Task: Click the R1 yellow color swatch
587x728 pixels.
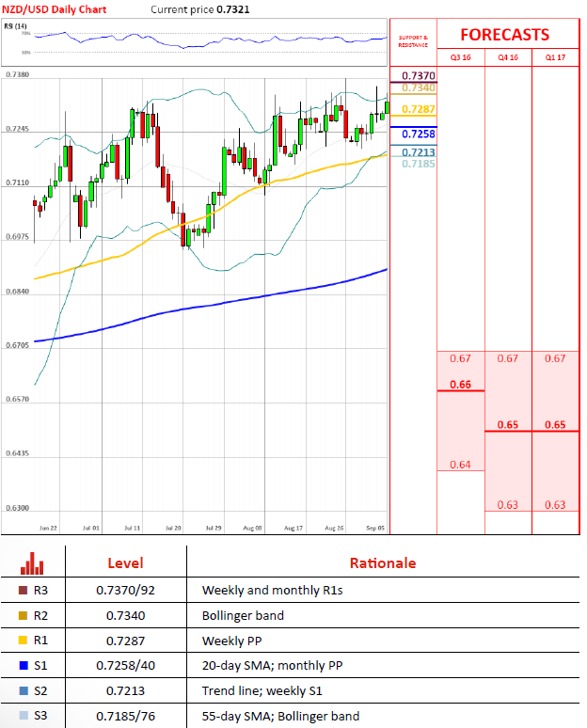Action: coord(23,641)
